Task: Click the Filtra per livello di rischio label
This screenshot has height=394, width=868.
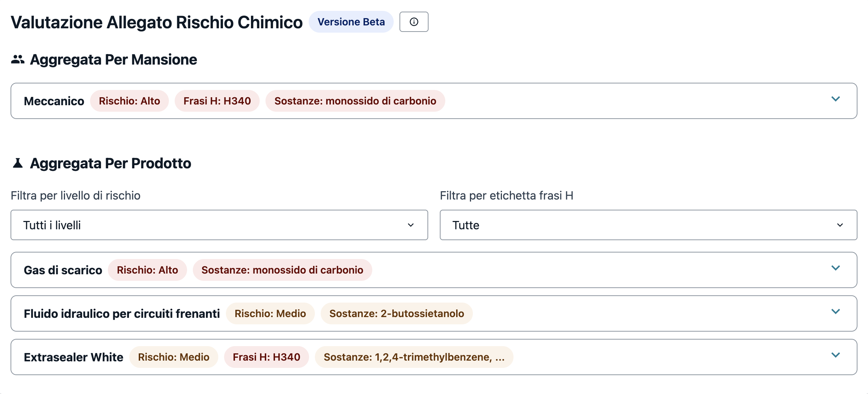Action: coord(76,196)
